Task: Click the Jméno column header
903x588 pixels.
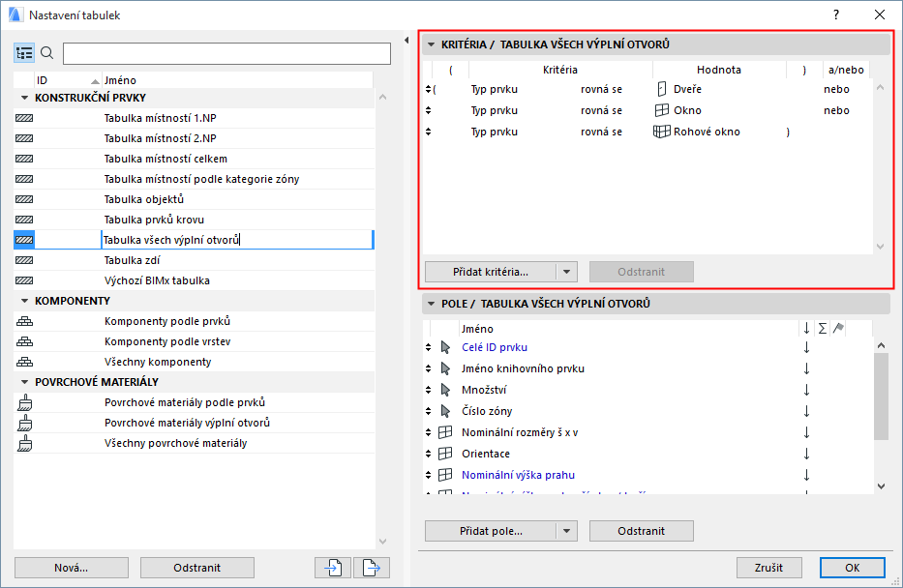Action: (237, 80)
